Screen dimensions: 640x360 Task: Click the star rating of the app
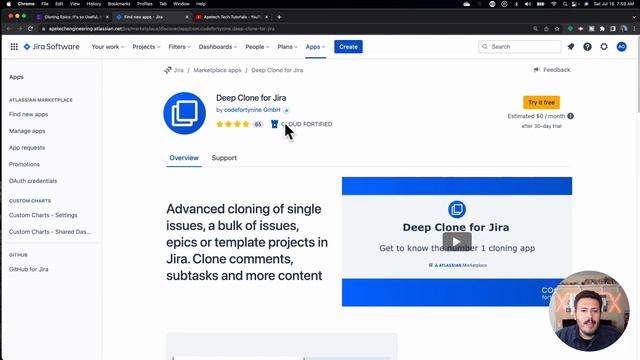(233, 124)
